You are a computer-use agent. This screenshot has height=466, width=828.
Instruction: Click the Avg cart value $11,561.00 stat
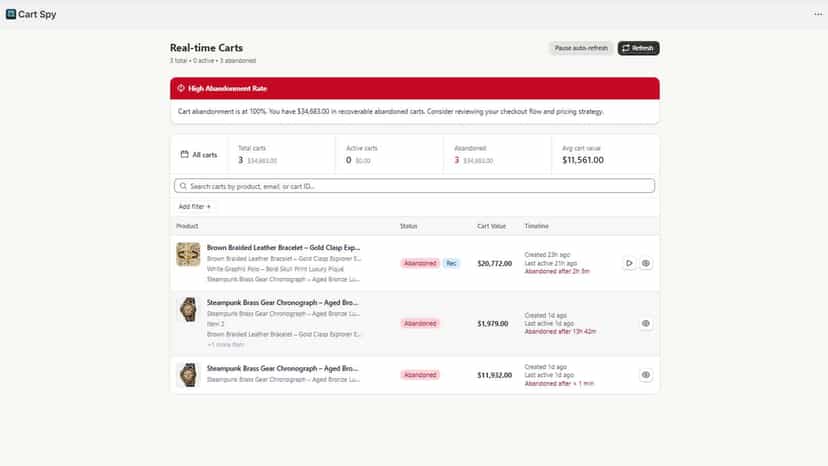click(x=605, y=154)
